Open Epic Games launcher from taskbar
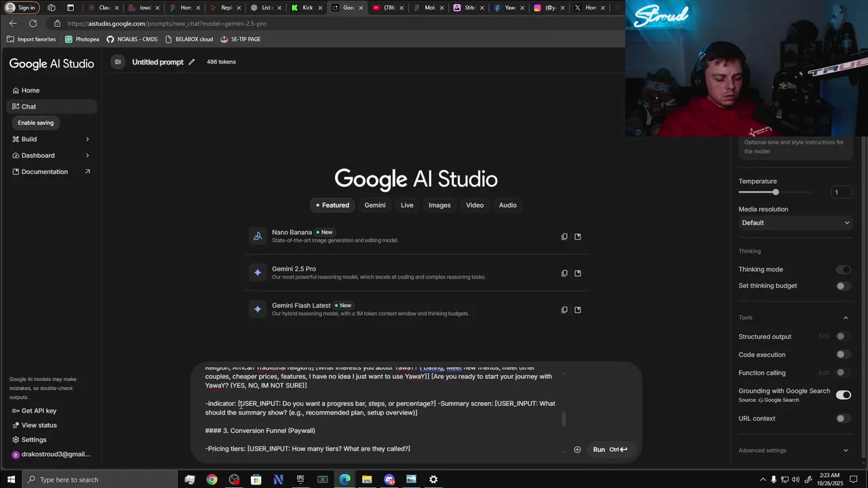The image size is (868, 488). tap(300, 479)
